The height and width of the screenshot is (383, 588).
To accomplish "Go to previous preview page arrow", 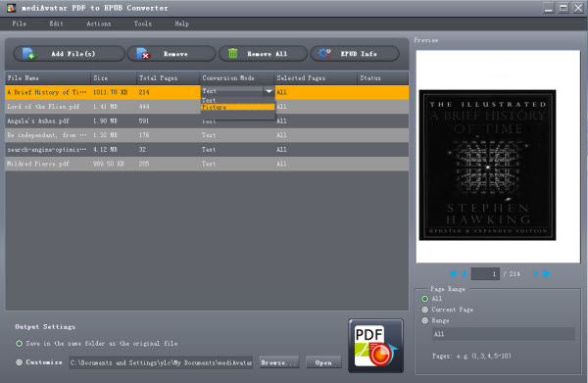I will tap(464, 273).
